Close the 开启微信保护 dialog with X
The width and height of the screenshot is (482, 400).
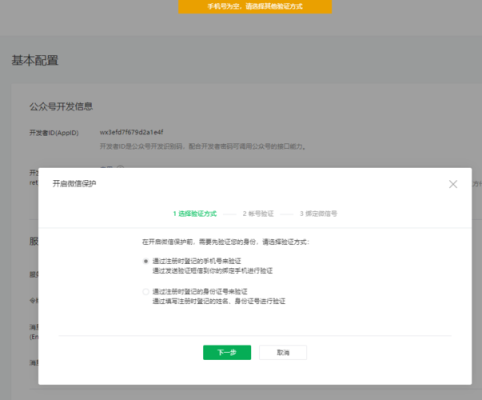click(453, 184)
